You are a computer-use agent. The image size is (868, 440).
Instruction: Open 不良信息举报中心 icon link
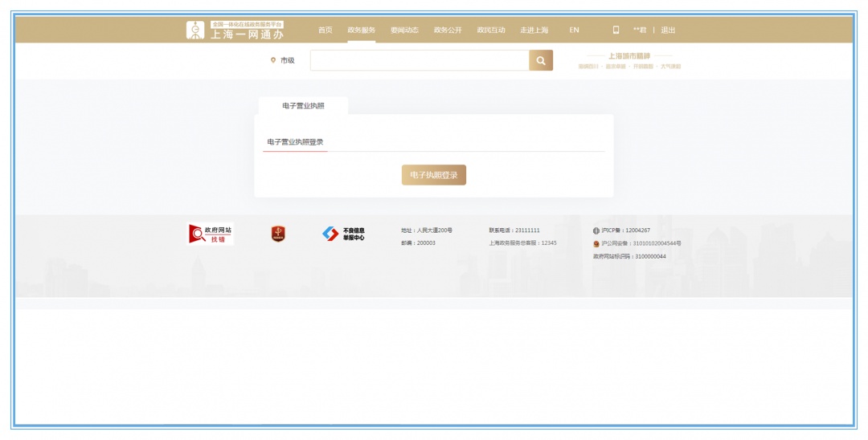point(344,234)
